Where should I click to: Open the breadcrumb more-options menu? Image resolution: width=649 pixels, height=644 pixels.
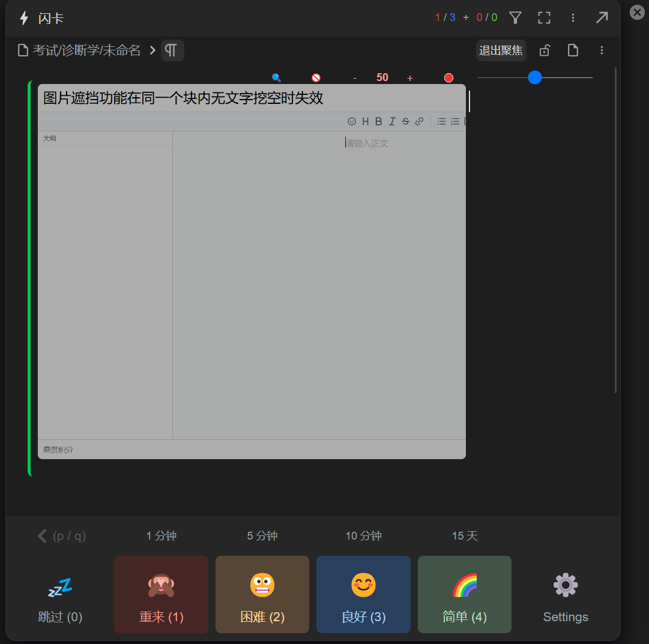coord(602,50)
